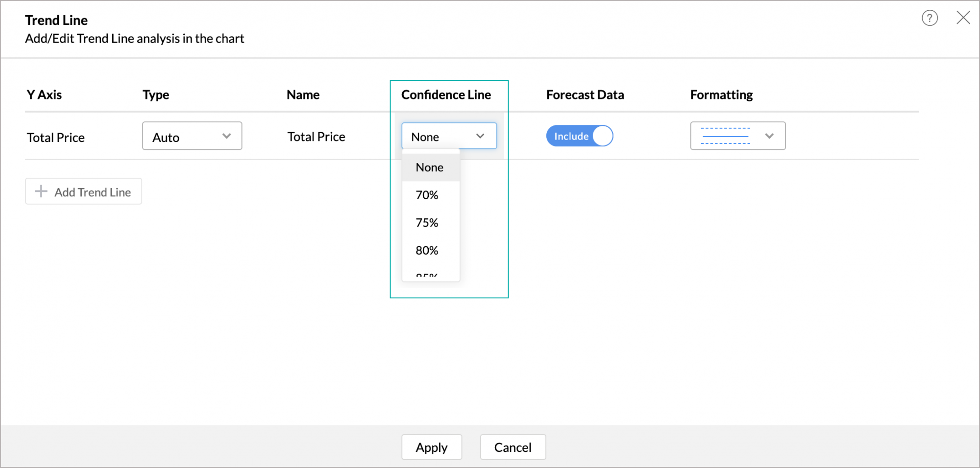Open the Type dropdown set to Auto

click(x=192, y=136)
